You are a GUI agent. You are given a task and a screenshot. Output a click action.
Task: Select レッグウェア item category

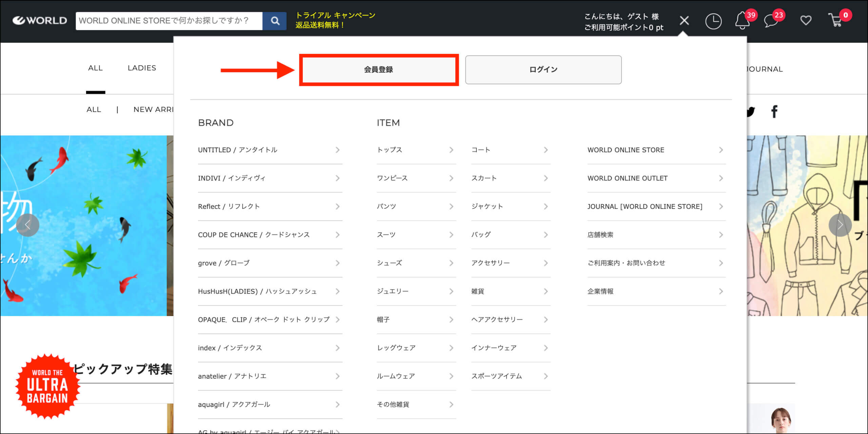tap(416, 348)
